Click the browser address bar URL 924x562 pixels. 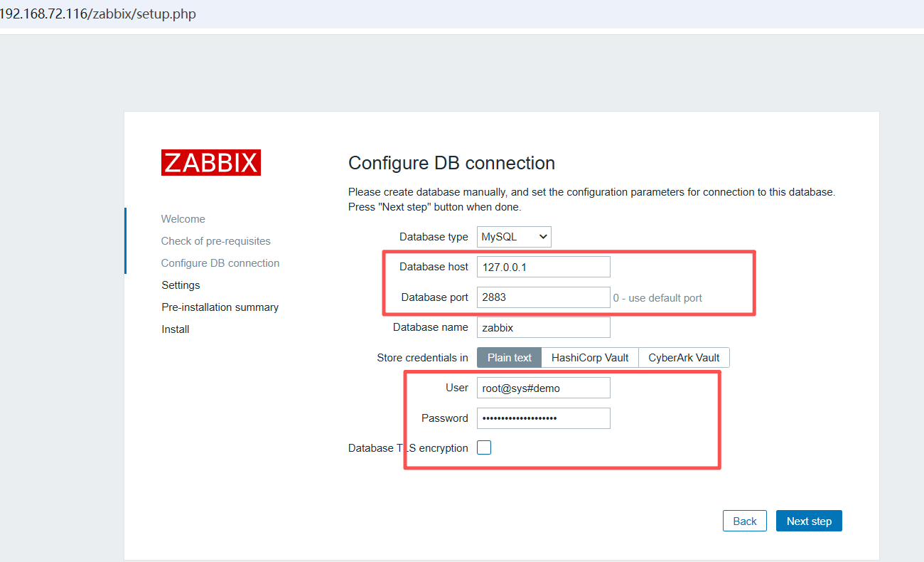click(x=98, y=14)
